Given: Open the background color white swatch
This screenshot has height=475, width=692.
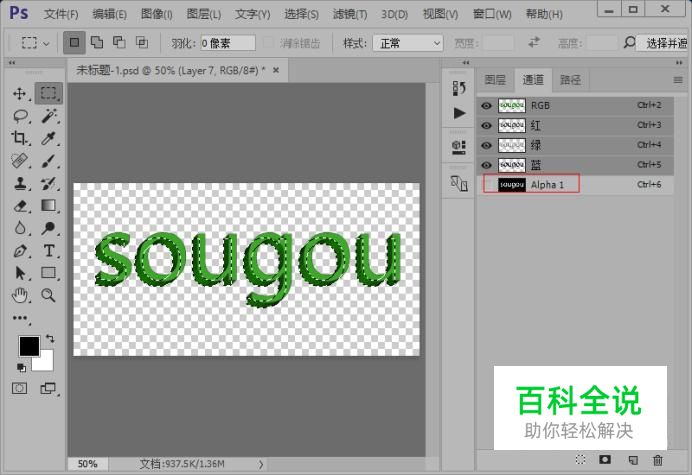Looking at the screenshot, I should (x=46, y=363).
